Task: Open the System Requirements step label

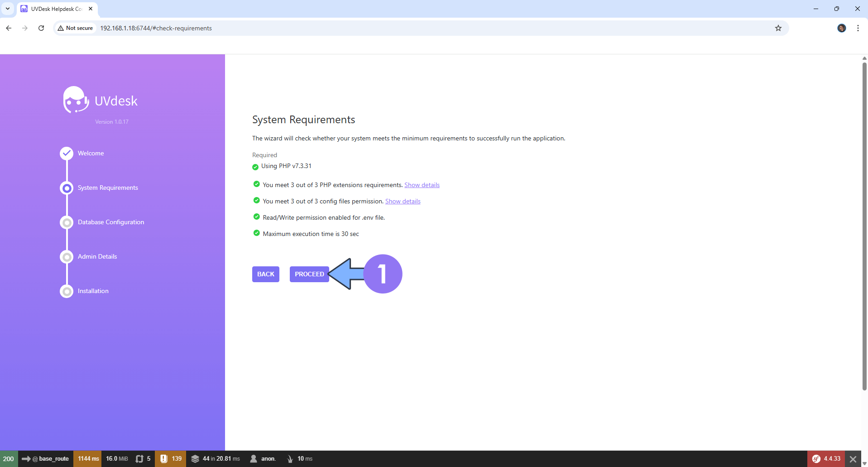Action: [108, 188]
